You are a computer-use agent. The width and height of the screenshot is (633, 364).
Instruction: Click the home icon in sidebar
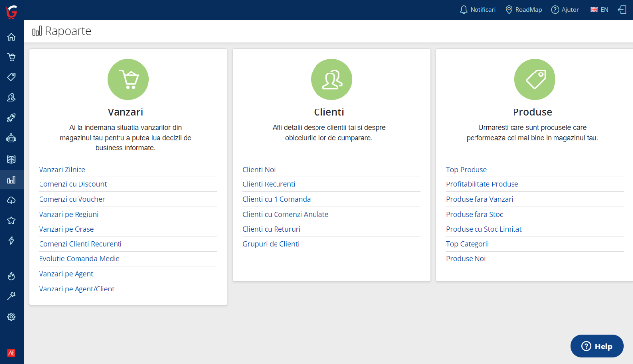(11, 37)
